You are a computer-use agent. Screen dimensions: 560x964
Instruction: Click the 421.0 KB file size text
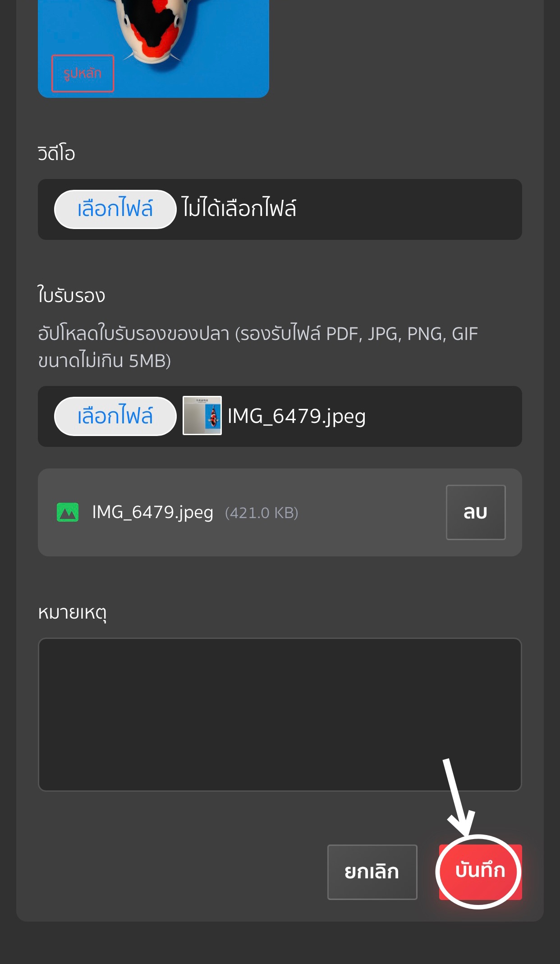coord(262,513)
